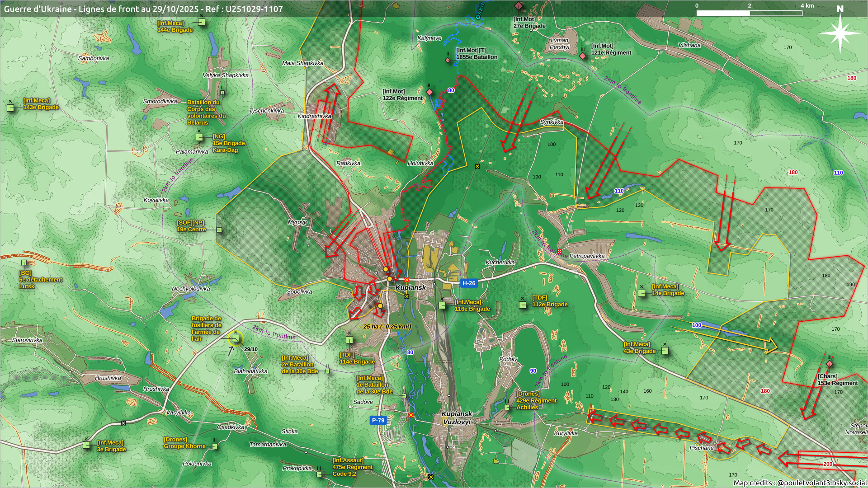Select the 116e Brigade green unit marker

(x=443, y=305)
